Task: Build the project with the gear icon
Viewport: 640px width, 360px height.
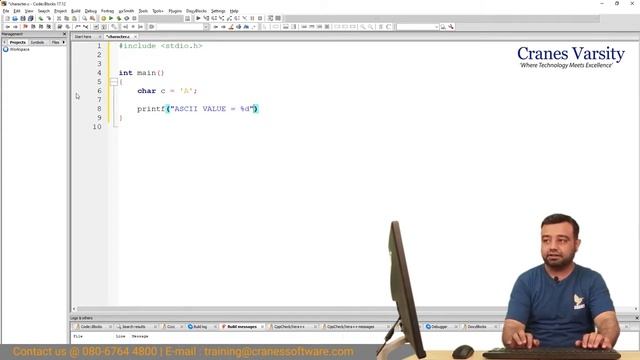Action: coord(103,18)
